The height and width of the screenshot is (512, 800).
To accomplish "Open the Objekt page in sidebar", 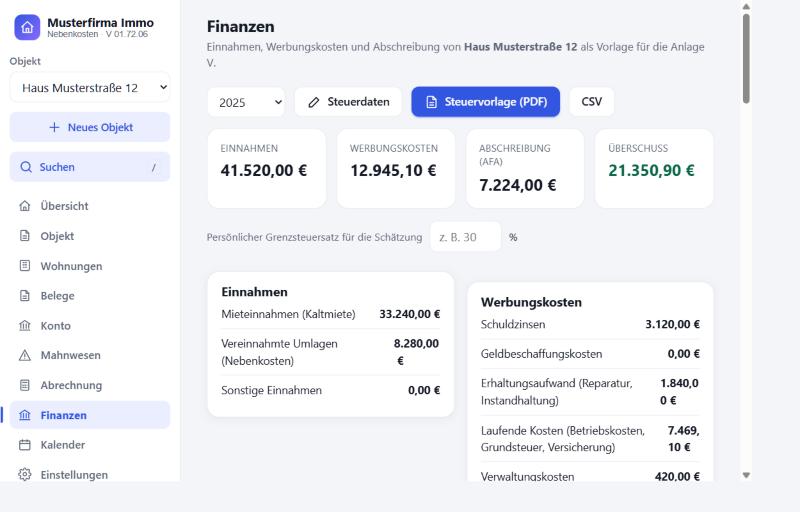I will point(90,236).
